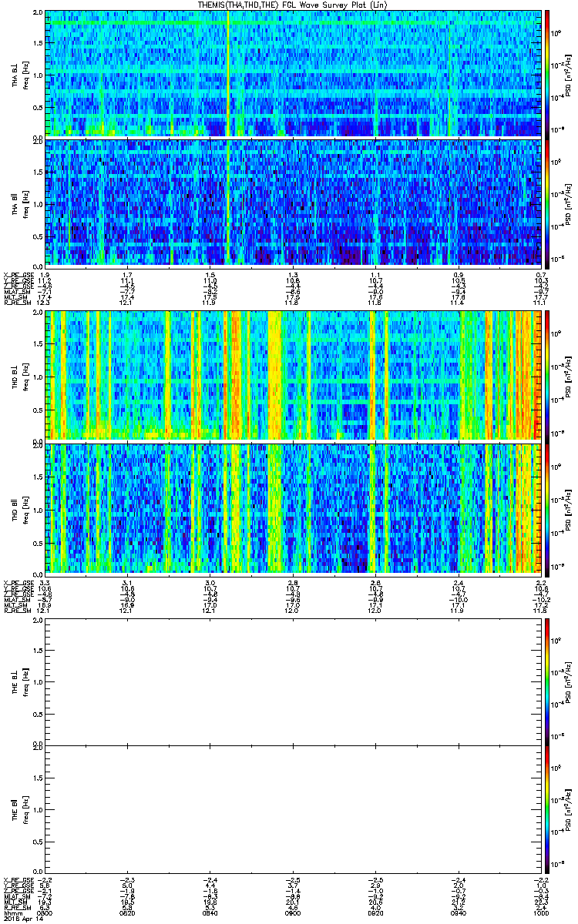Click the 'THD B∥ freq [Hz]' axis label
Screen dimensions: 578x924
coord(19,509)
